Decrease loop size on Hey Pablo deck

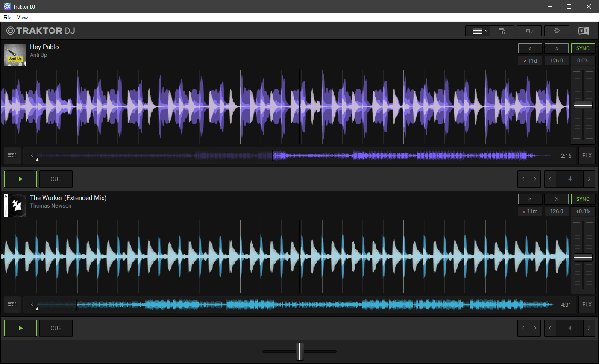coord(550,179)
